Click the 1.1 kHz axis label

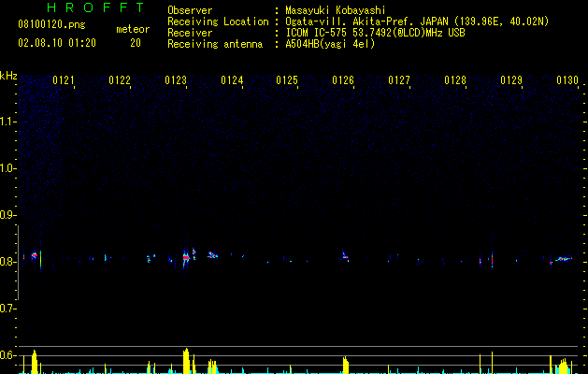(x=7, y=122)
